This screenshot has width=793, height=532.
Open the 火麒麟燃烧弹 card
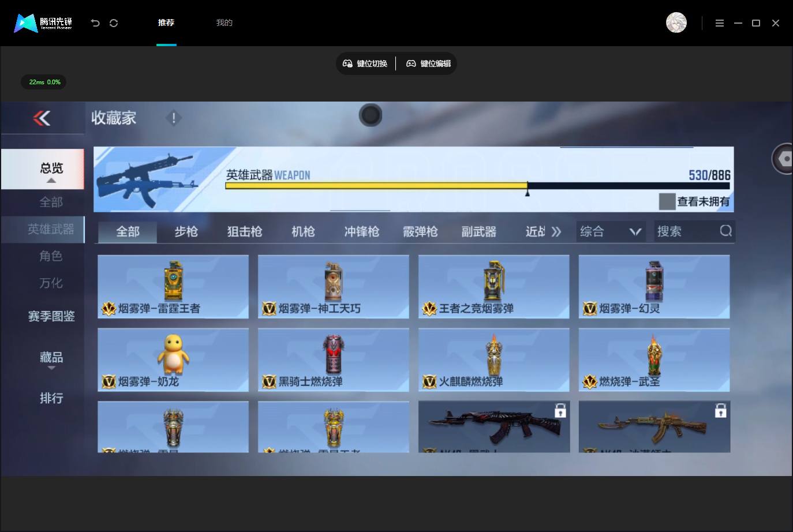(x=494, y=360)
